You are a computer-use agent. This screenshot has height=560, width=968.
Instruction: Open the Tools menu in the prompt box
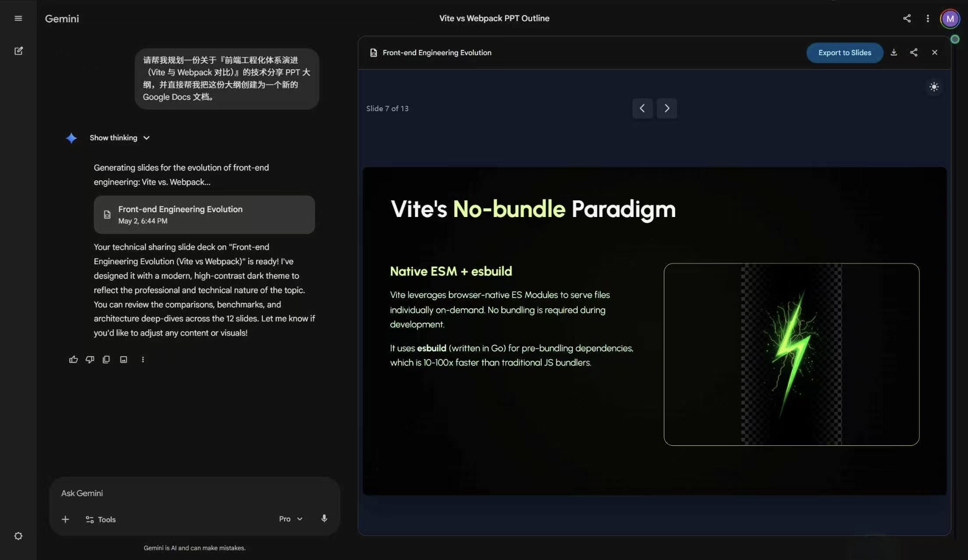(101, 519)
